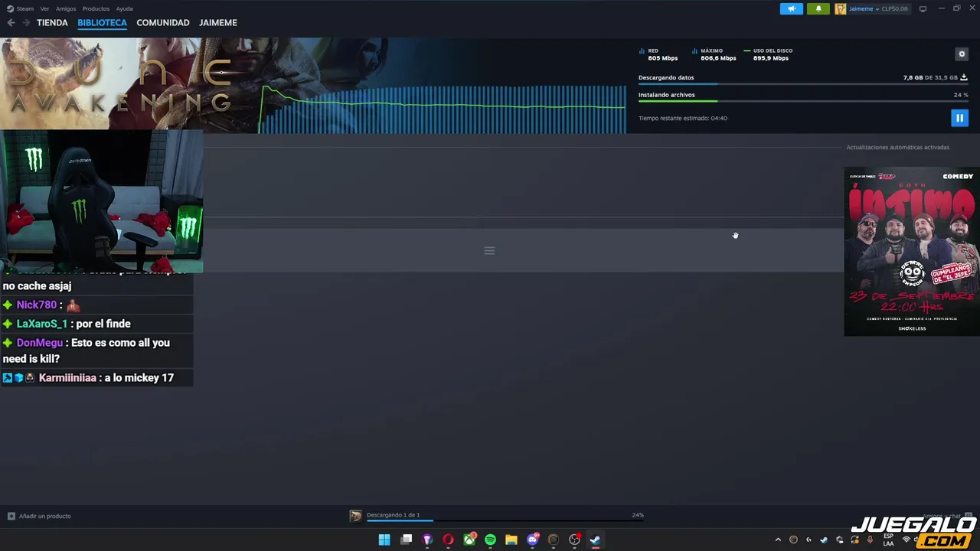
Task: Show hidden system tray icons
Action: coord(778,540)
